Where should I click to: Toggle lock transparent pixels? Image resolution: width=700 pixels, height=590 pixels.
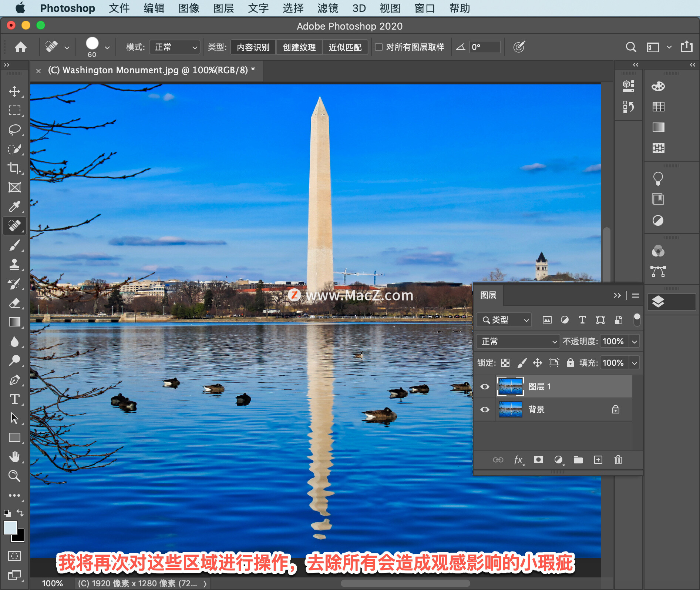click(505, 363)
